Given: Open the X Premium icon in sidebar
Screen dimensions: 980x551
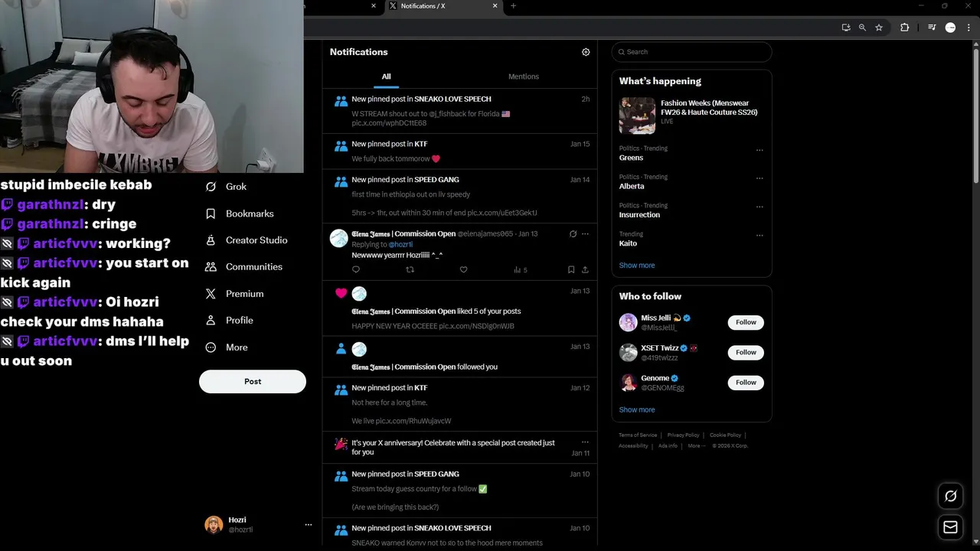Looking at the screenshot, I should [x=211, y=294].
